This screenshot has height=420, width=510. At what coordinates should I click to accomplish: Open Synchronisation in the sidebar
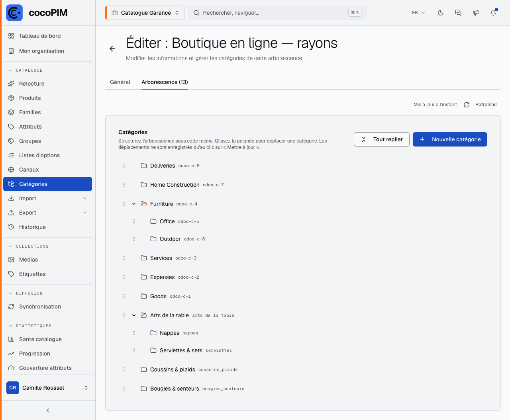[48, 307]
